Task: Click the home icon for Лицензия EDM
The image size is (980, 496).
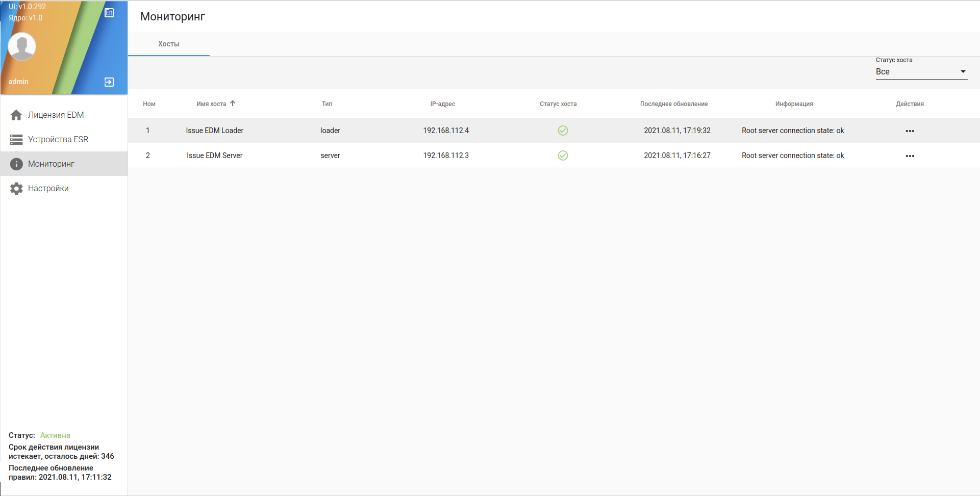Action: (16, 115)
